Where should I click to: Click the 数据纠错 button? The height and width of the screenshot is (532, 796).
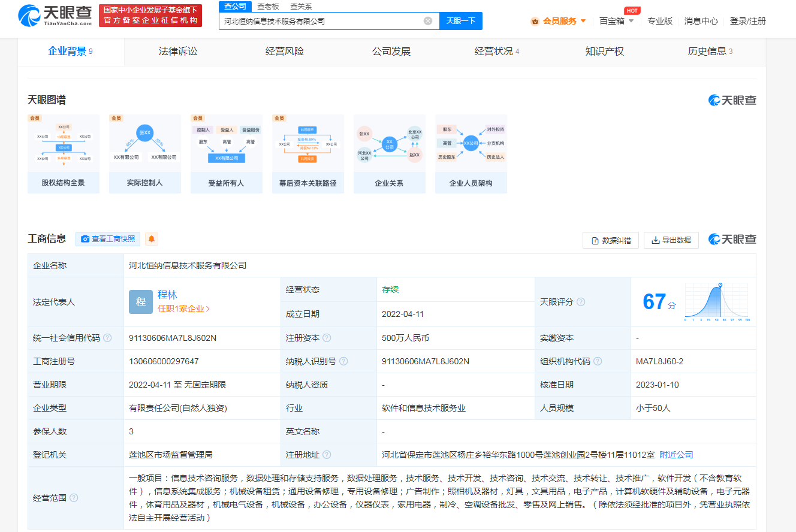coord(611,240)
